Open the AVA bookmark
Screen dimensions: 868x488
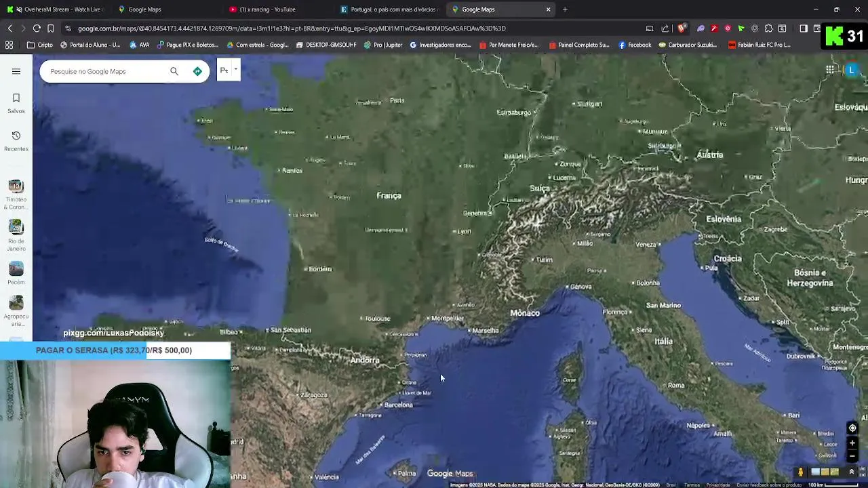click(139, 45)
